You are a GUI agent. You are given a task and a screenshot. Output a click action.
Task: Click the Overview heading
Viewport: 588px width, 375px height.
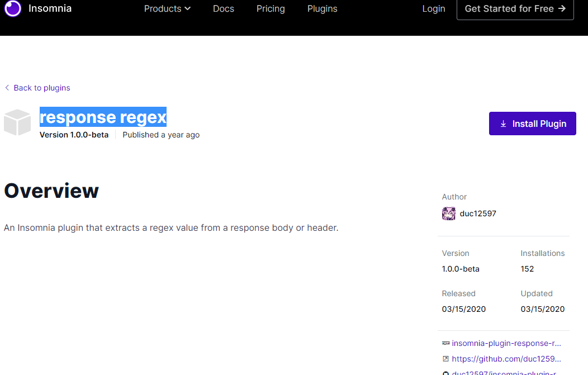click(51, 191)
